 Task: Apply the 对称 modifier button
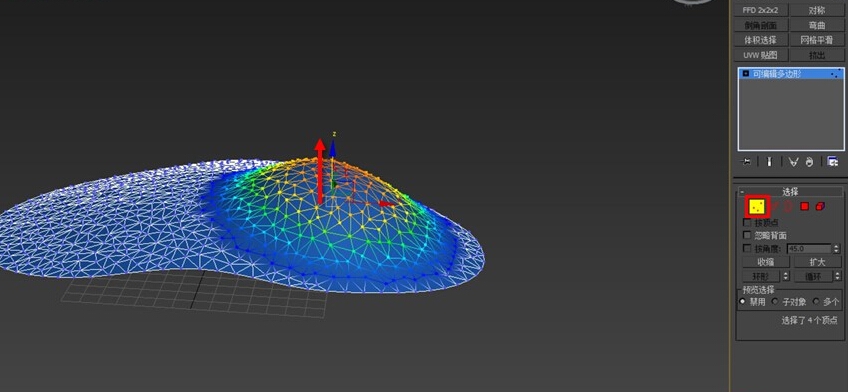pos(817,10)
